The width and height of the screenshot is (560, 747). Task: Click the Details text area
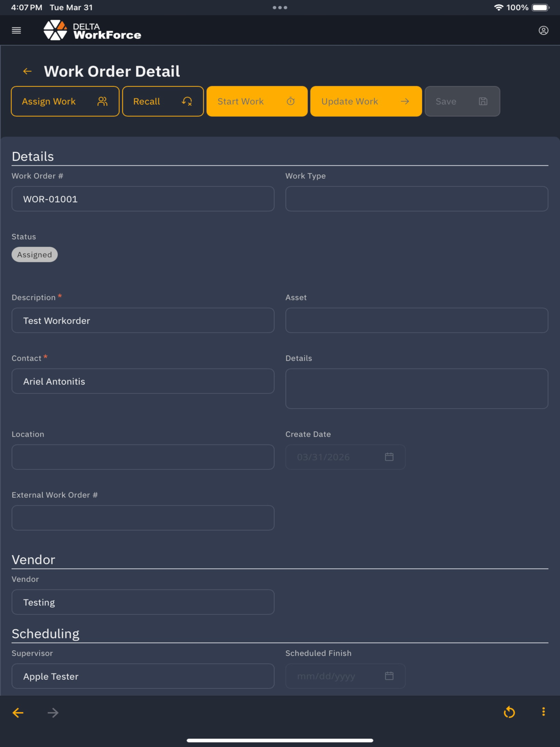click(416, 389)
